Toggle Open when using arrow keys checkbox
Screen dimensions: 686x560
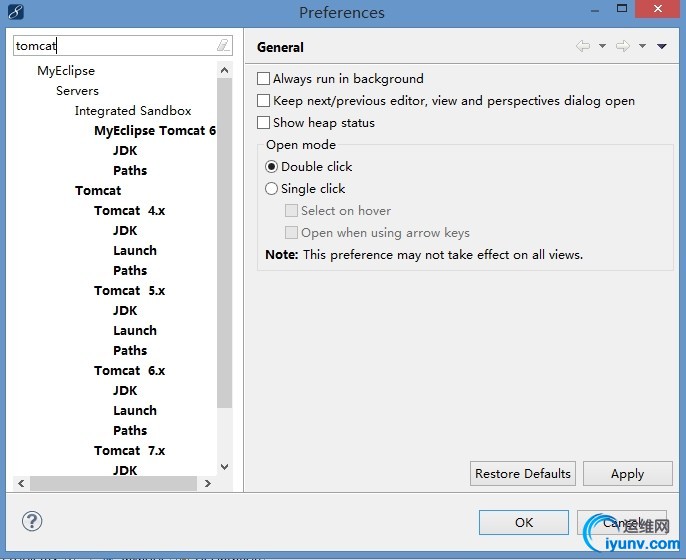(x=291, y=232)
